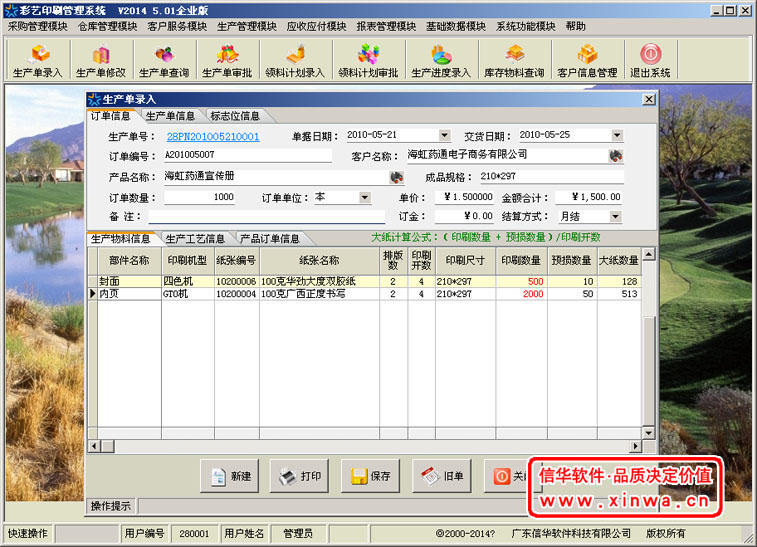Expand the 交货日期 date dropdown

[x=617, y=135]
